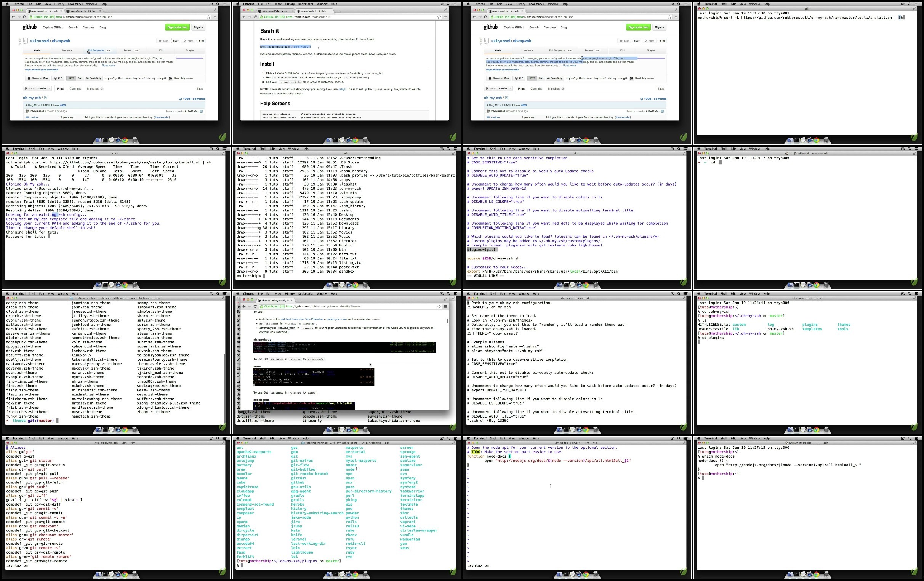Open the Wiki tab on the page with cursor on Pull Requests
924x581 pixels.
point(161,50)
